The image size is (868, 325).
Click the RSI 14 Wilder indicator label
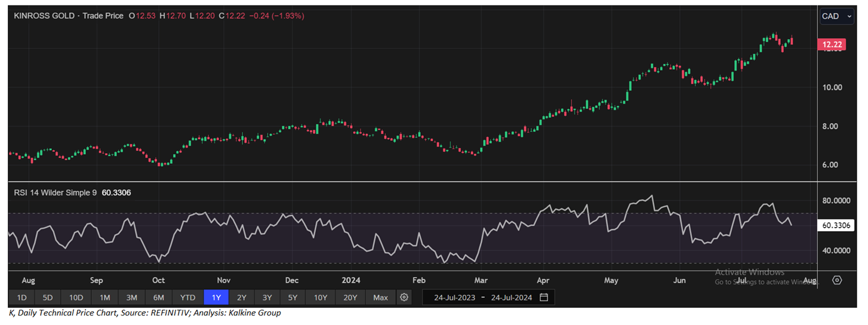pos(54,193)
